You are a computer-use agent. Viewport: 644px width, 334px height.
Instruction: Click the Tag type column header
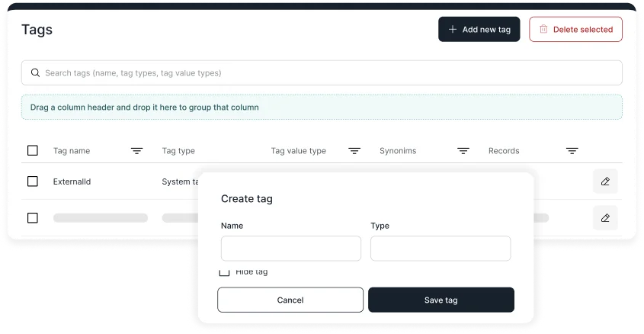coord(178,151)
